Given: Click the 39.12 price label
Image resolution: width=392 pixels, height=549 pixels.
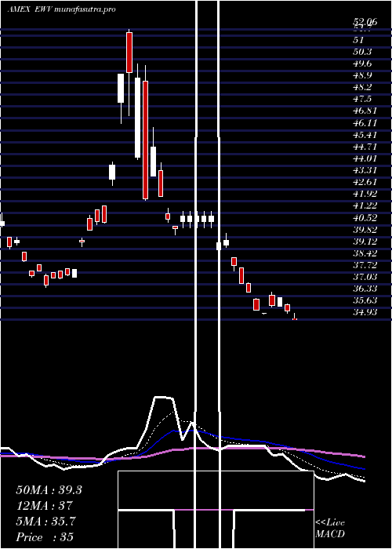Looking at the screenshot, I should click(365, 242).
